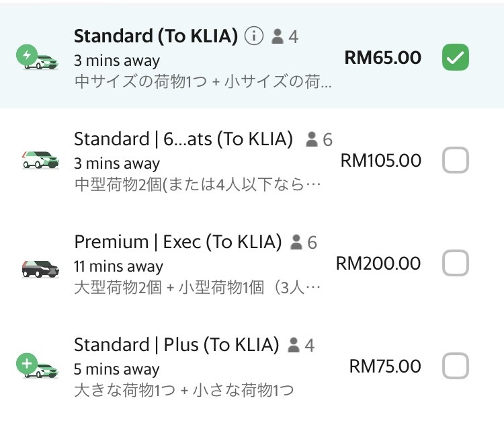The height and width of the screenshot is (425, 504).
Task: Check the Premium Exec RM200.00 checkbox
Action: (456, 263)
